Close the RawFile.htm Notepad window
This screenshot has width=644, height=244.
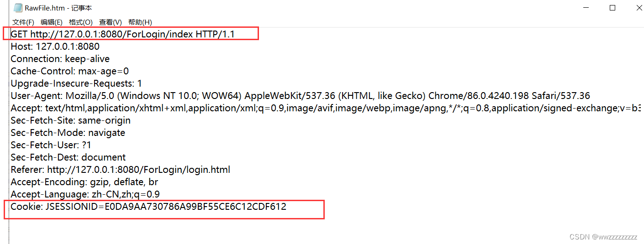coord(637,8)
